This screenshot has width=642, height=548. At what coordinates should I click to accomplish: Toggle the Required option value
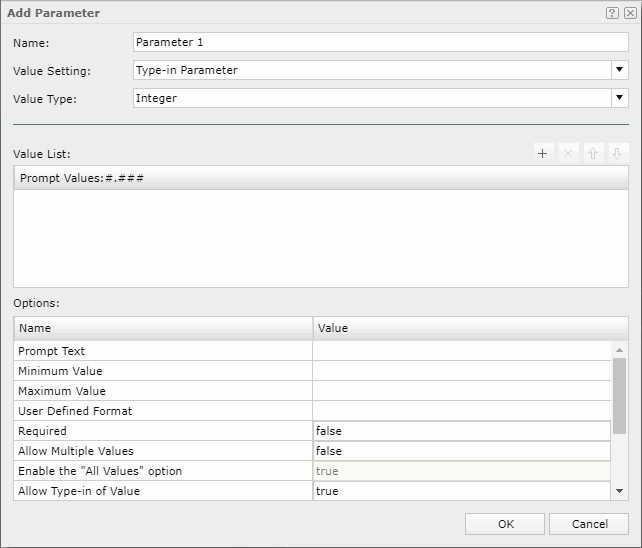click(461, 431)
